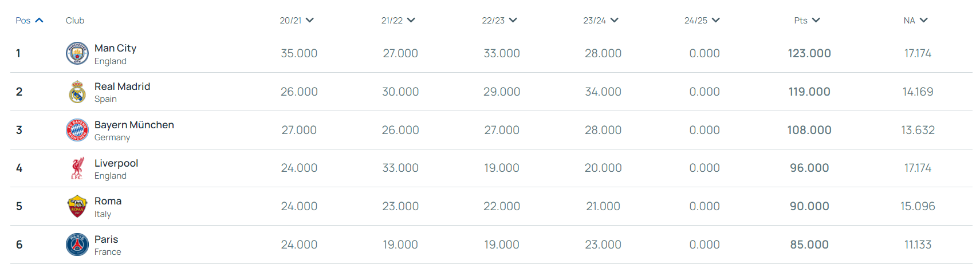Click the Paris club crest

(x=77, y=245)
